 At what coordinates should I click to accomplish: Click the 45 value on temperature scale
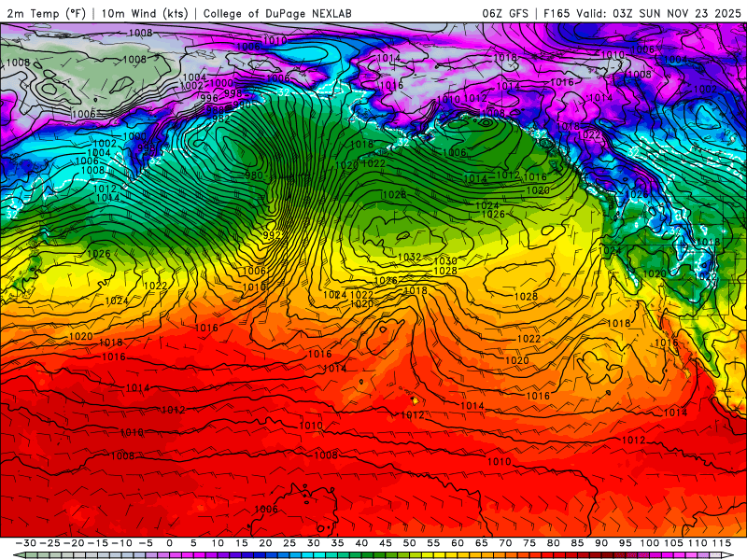(x=386, y=543)
